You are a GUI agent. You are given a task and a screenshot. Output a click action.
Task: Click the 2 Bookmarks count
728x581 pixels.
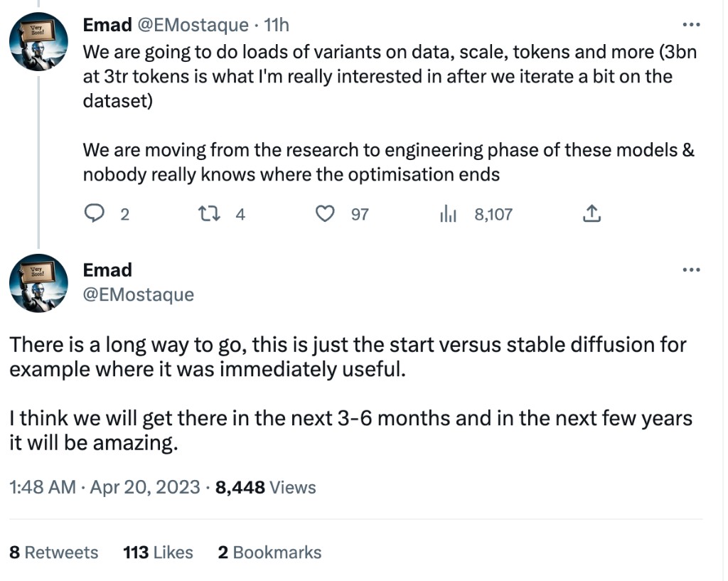[269, 553]
